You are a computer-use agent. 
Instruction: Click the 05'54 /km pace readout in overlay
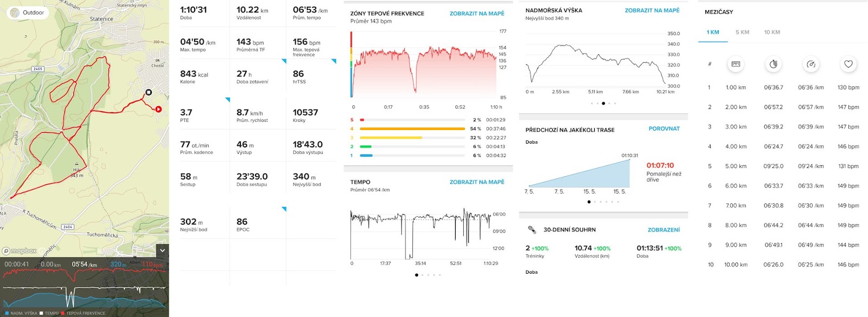(85, 264)
